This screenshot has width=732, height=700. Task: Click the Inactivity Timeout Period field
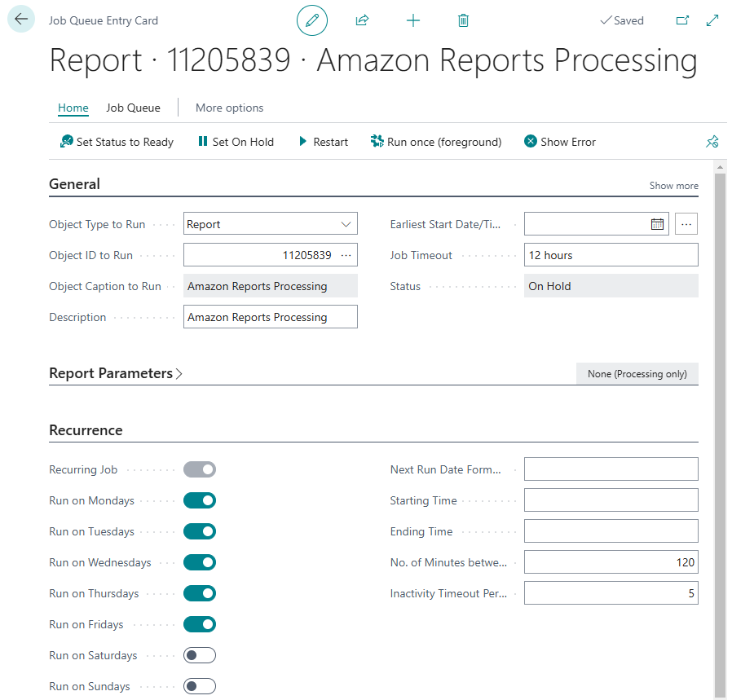tap(611, 592)
